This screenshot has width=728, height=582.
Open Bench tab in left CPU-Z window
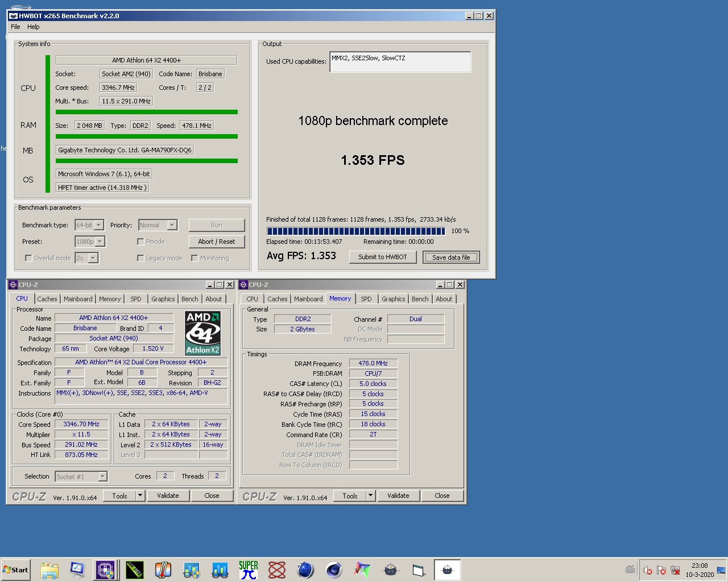pos(190,299)
